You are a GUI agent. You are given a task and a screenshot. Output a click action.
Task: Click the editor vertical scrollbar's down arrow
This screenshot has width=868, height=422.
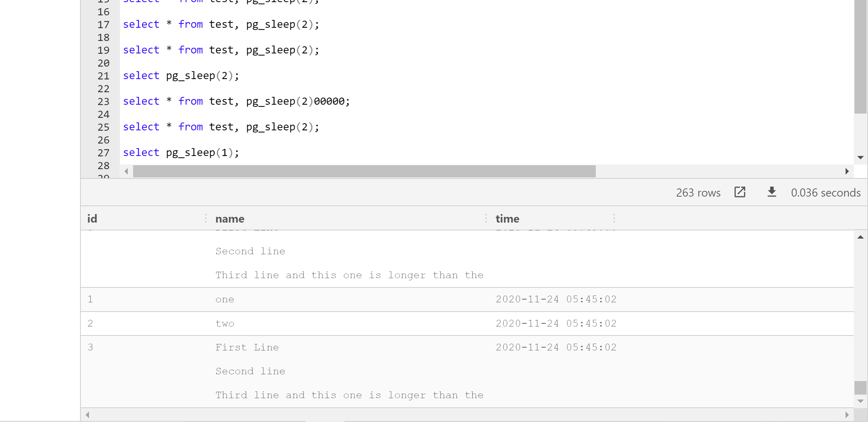[861, 157]
